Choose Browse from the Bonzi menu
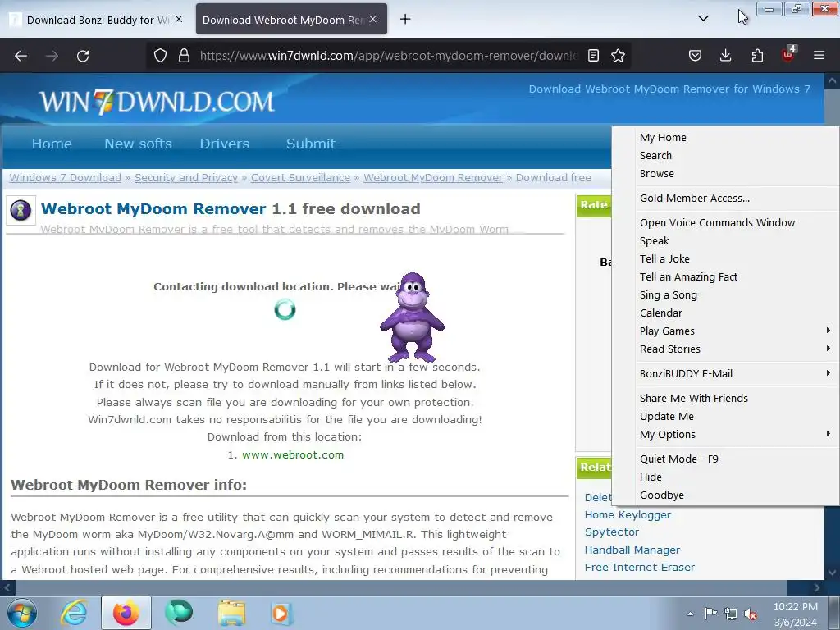Screen dimensions: 840x630 point(657,174)
